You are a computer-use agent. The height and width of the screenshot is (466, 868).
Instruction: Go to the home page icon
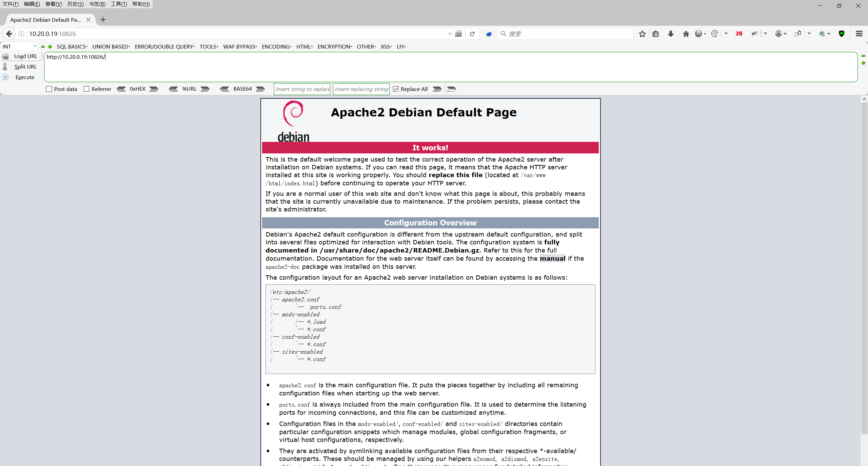coord(686,34)
